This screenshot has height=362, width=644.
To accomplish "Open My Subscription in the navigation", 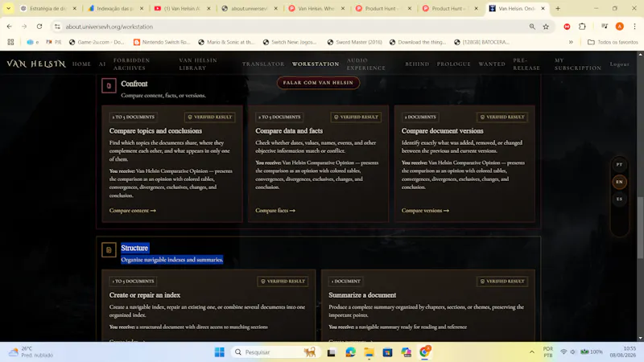I will point(578,64).
